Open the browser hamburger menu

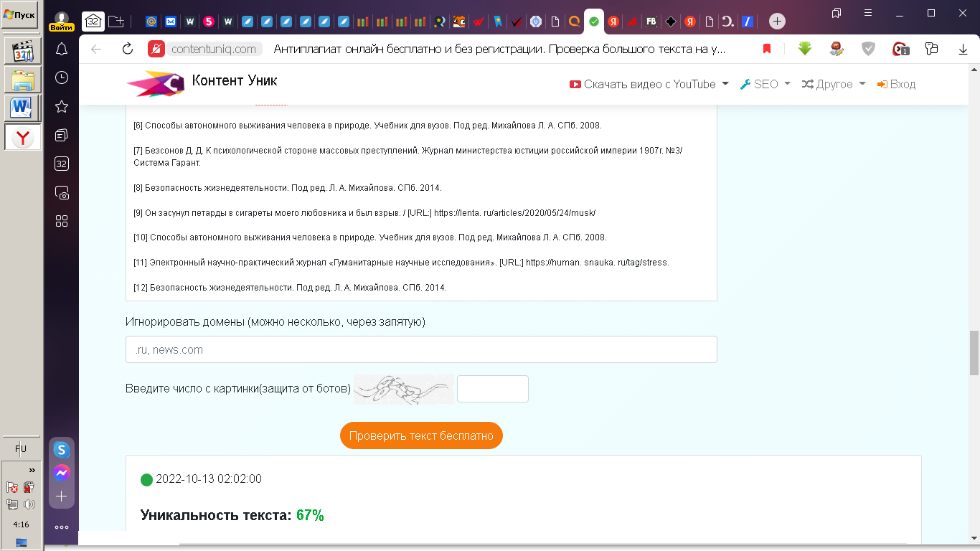[x=868, y=13]
